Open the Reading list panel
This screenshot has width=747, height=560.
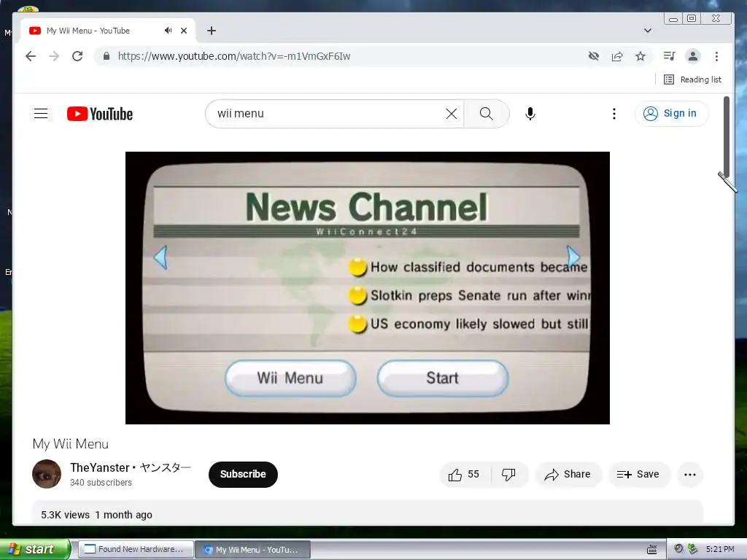click(693, 79)
